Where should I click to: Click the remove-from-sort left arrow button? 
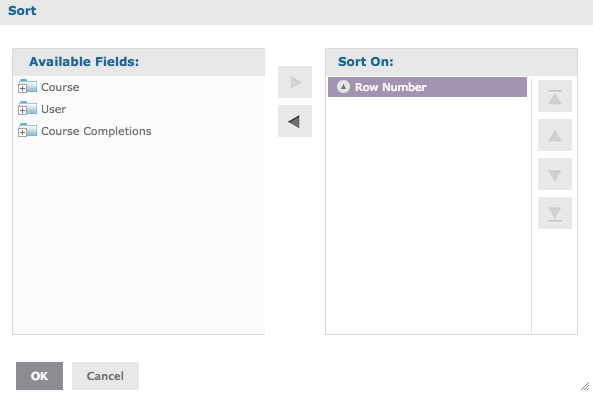[295, 121]
